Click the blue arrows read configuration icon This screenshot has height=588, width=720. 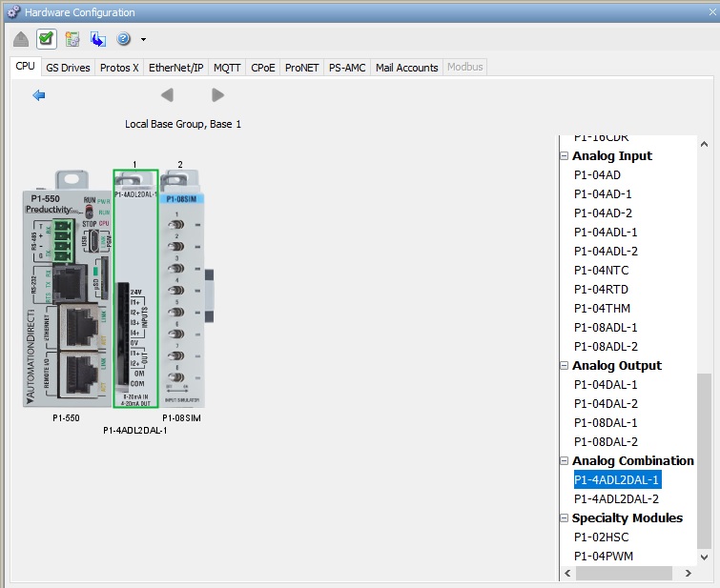coord(98,39)
